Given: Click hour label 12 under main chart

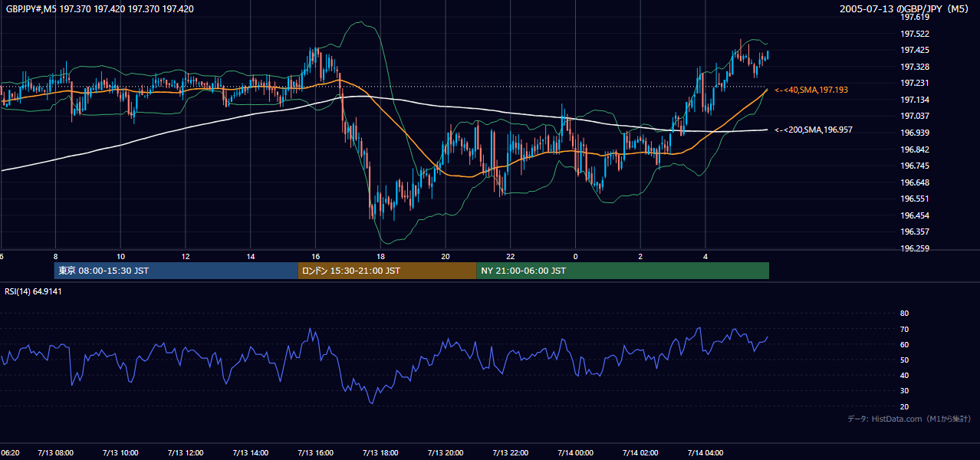Looking at the screenshot, I should point(186,257).
